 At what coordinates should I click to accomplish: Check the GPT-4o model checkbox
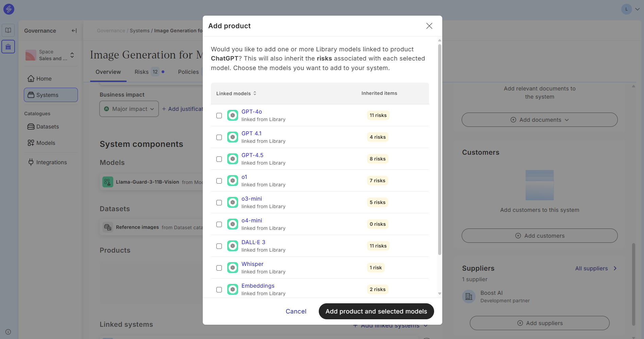[219, 116]
